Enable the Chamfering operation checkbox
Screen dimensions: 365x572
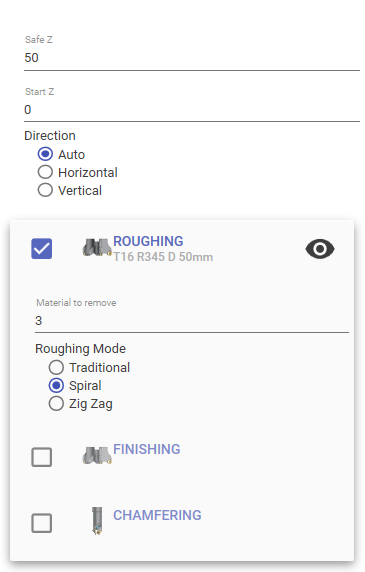(x=42, y=523)
